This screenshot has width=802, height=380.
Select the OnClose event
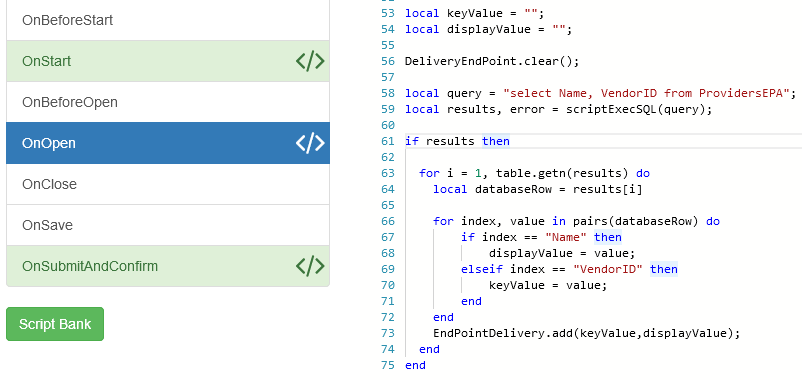pyautogui.click(x=168, y=184)
